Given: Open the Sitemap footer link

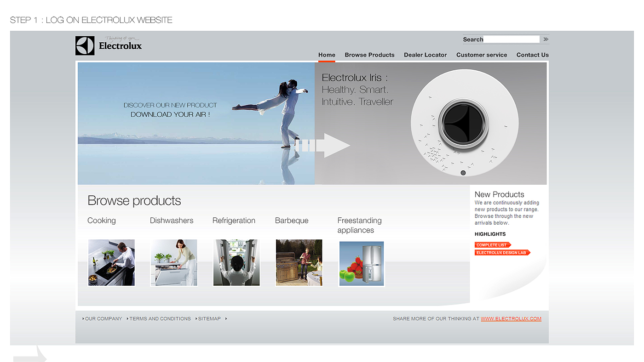Looking at the screenshot, I should click(x=209, y=318).
